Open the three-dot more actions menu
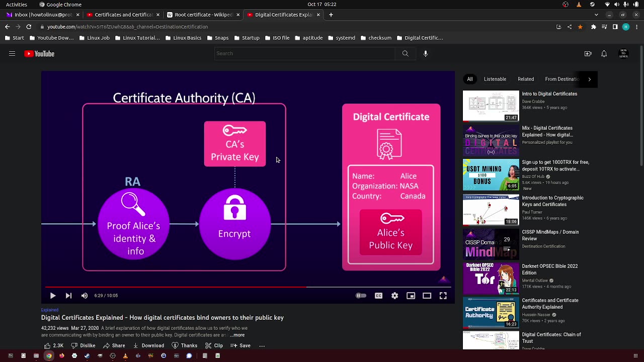Image resolution: width=644 pixels, height=362 pixels. point(262,345)
